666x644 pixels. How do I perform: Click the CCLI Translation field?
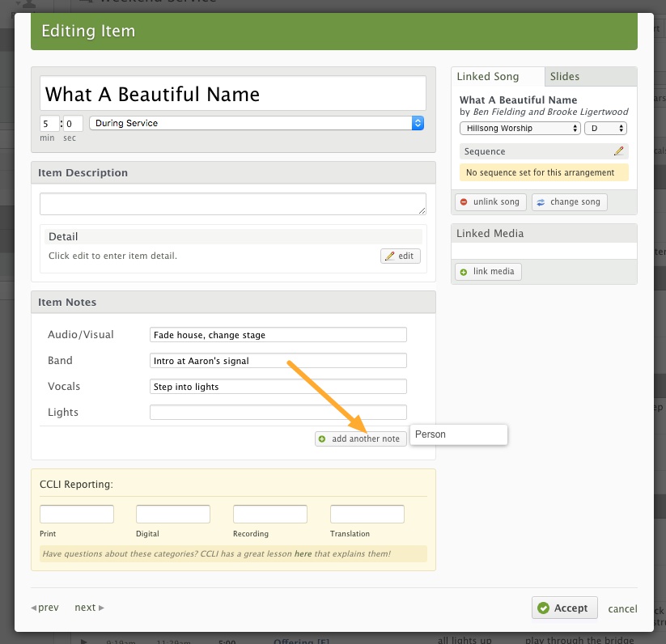click(367, 514)
